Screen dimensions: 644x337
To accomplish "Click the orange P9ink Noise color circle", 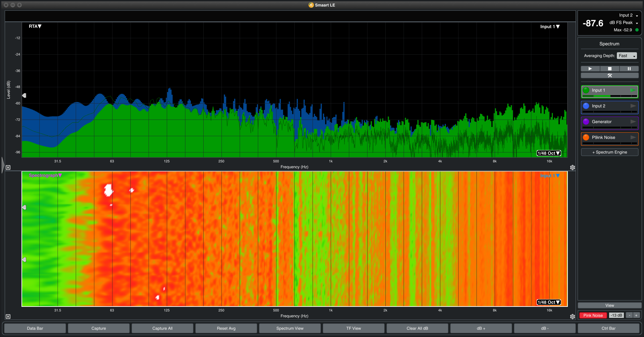I will [586, 137].
